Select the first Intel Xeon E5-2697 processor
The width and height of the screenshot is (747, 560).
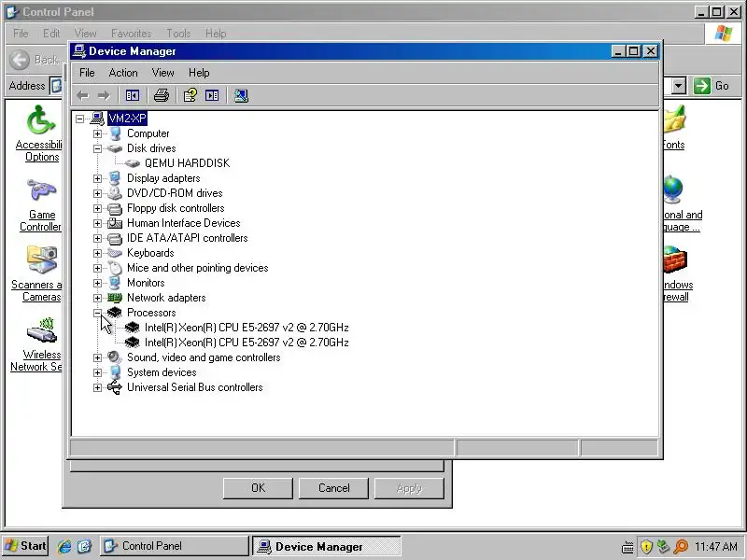point(247,328)
